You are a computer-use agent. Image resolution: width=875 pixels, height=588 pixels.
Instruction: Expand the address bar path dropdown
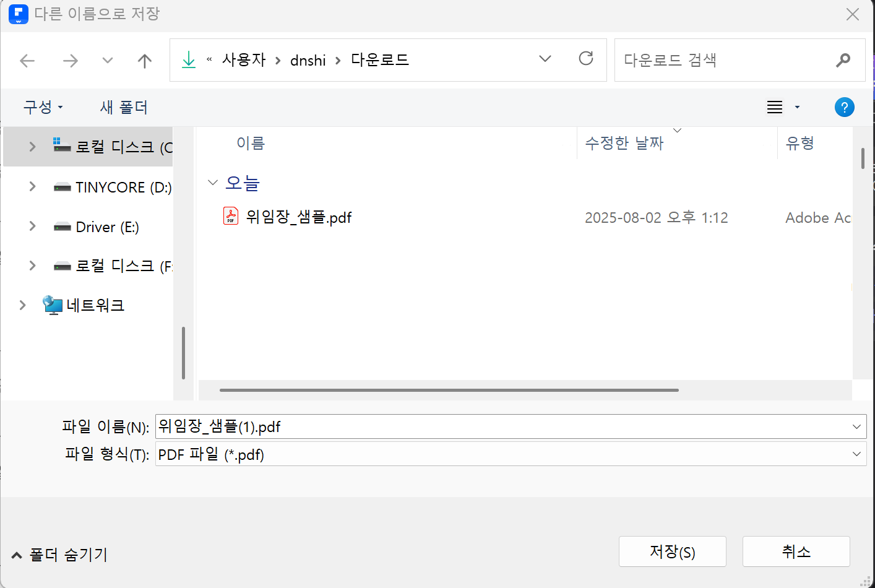(x=545, y=59)
